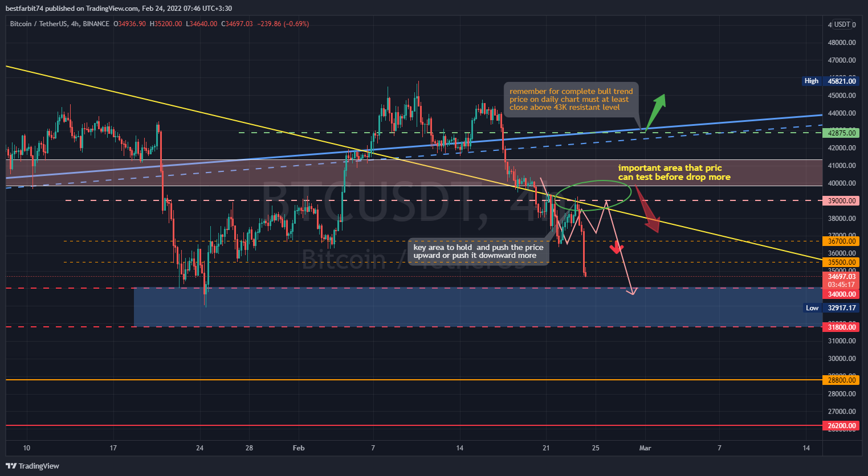
Task: Click the open value O34936.90
Action: [129, 24]
